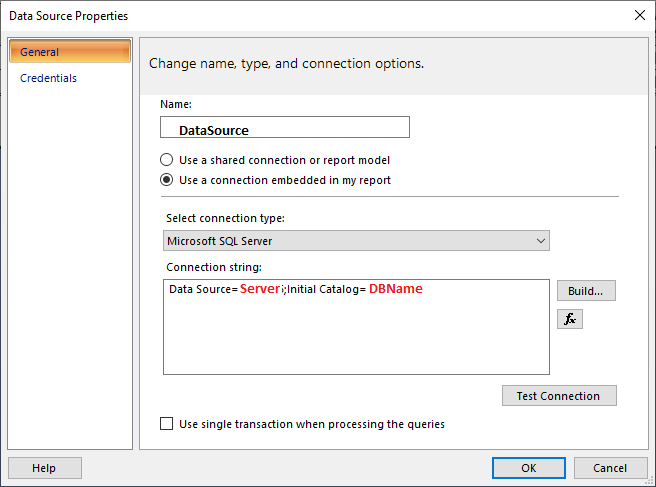Click the Select connection type label

pos(225,219)
